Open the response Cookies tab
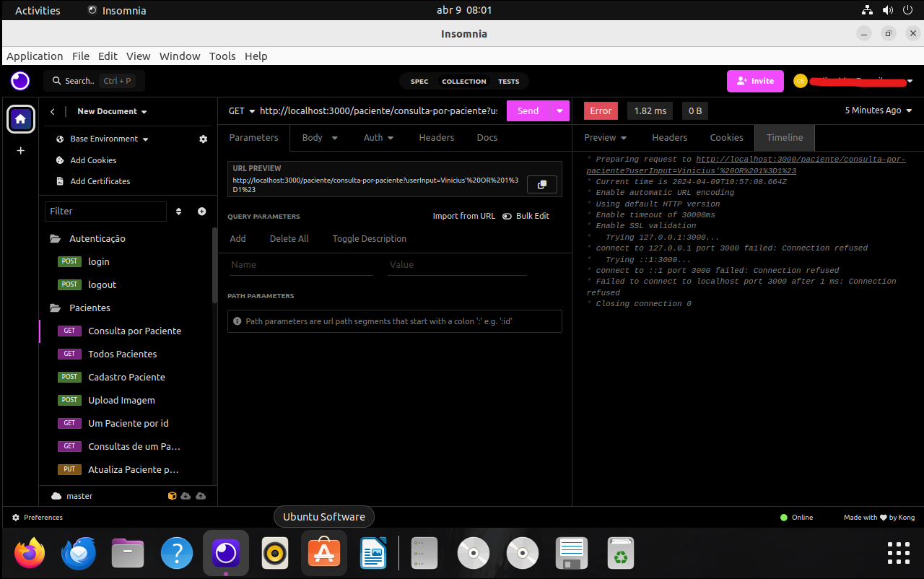The height and width of the screenshot is (579, 924). (726, 137)
